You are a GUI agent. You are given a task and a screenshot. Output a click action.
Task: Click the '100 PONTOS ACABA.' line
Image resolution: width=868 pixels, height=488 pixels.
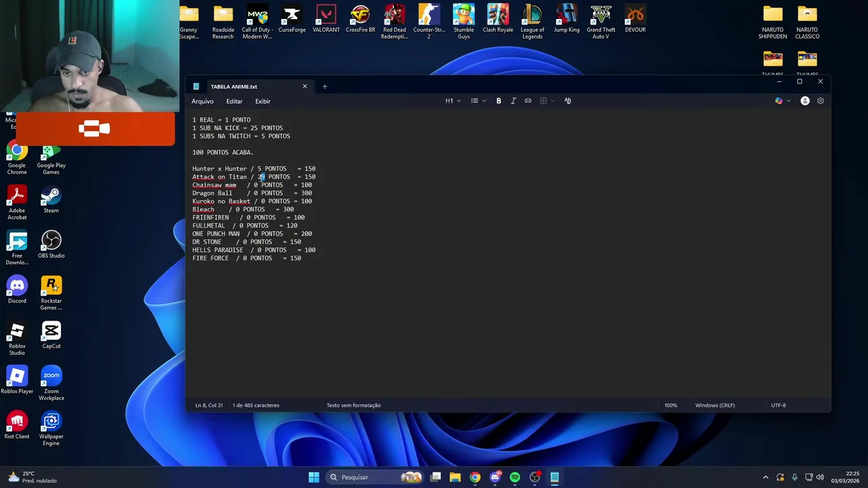[x=223, y=152]
